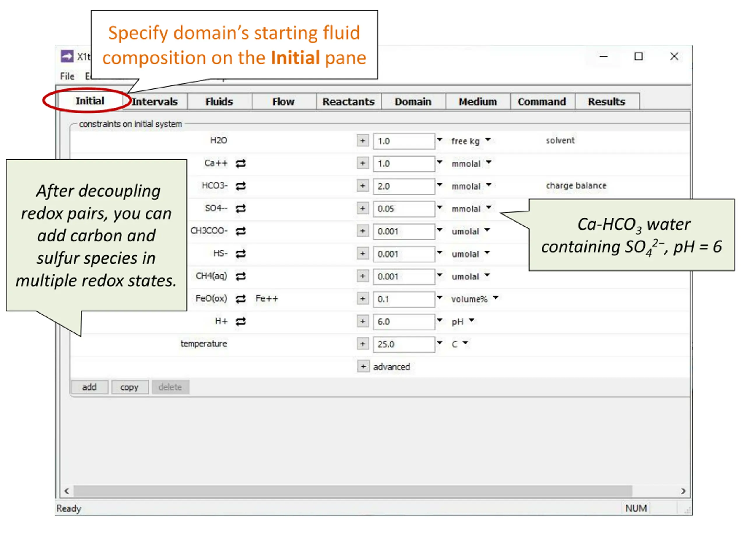
Task: Click the plus button in the HS- row
Action: pyautogui.click(x=363, y=253)
